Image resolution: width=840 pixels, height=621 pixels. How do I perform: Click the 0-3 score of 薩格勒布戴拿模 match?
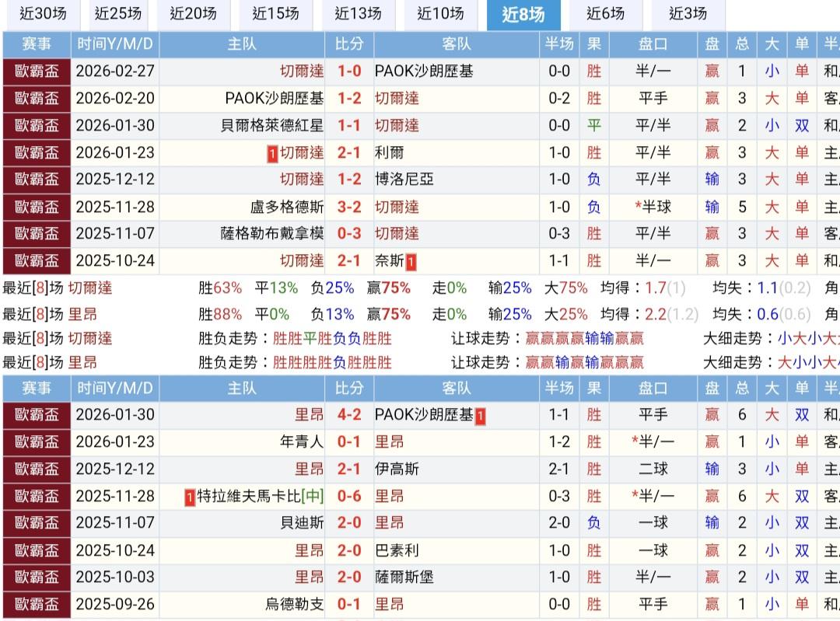click(x=349, y=233)
